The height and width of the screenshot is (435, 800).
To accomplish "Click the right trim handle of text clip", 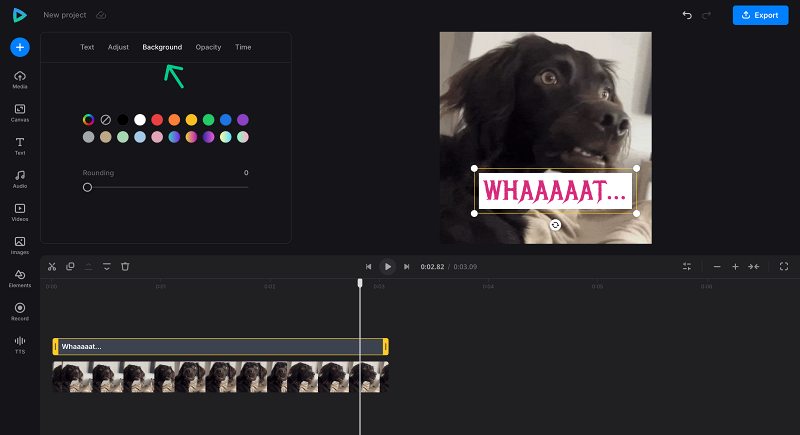I will click(386, 347).
